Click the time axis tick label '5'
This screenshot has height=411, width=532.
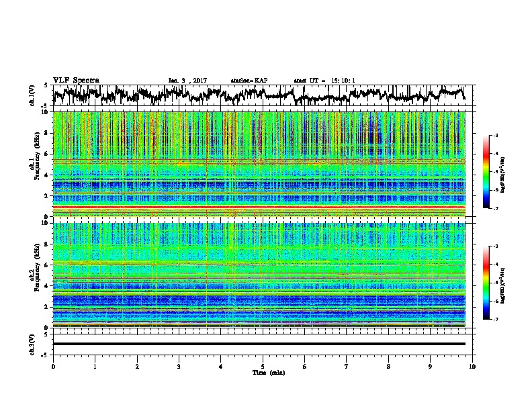click(x=263, y=367)
